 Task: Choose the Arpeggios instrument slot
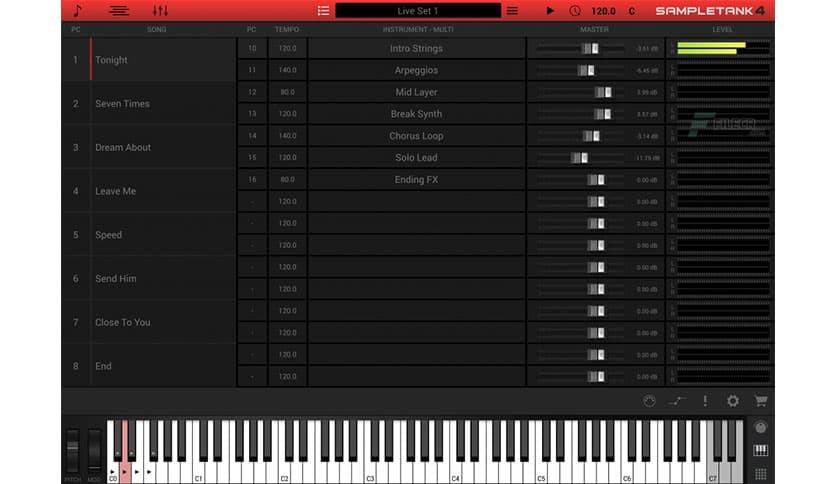pyautogui.click(x=416, y=70)
